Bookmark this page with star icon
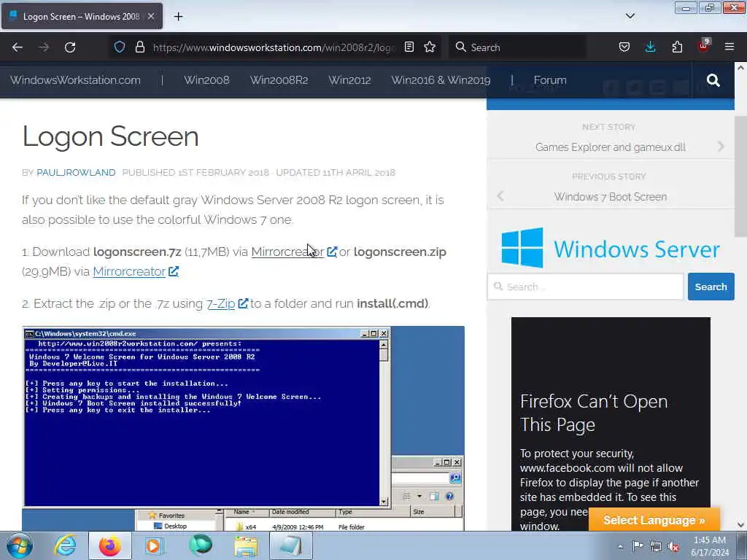This screenshot has width=747, height=560. [x=430, y=47]
